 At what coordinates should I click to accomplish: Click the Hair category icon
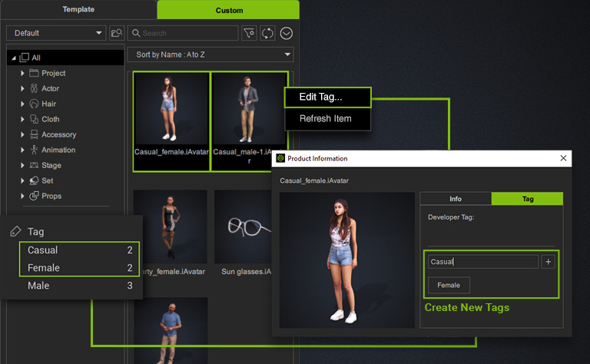point(35,104)
